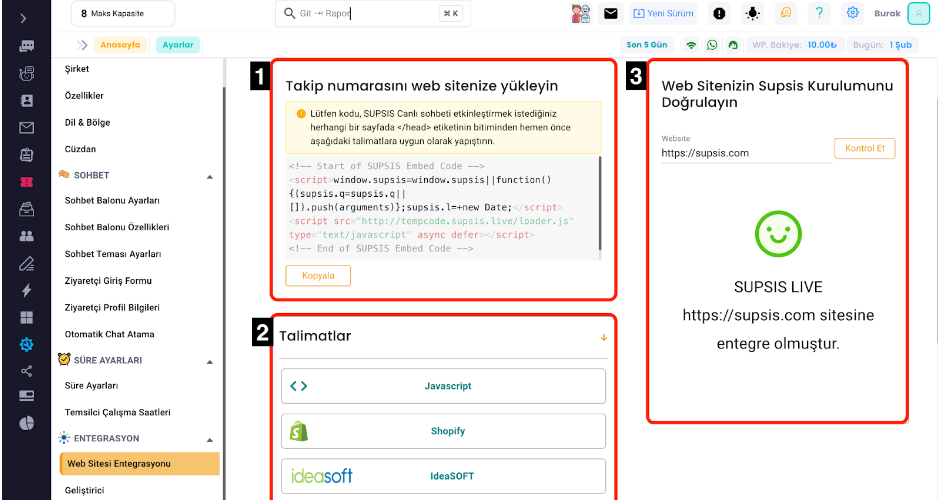Open the card icon in sidebar
The height and width of the screenshot is (500, 938).
coord(26,396)
